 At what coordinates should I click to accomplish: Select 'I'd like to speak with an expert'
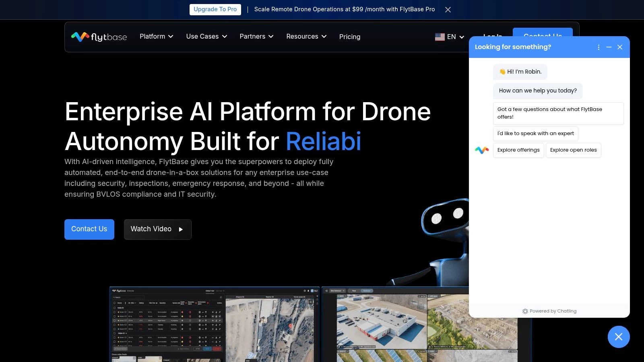tap(536, 134)
